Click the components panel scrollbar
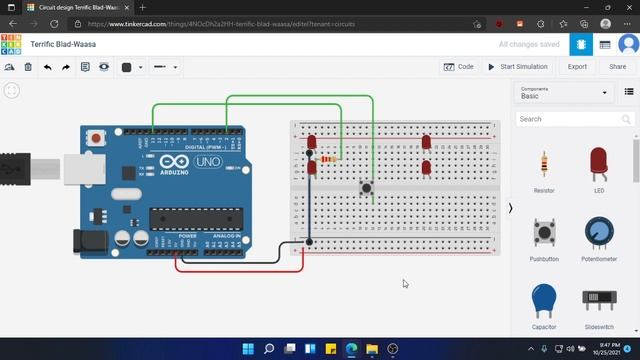Image resolution: width=640 pixels, height=360 pixels. [636, 161]
